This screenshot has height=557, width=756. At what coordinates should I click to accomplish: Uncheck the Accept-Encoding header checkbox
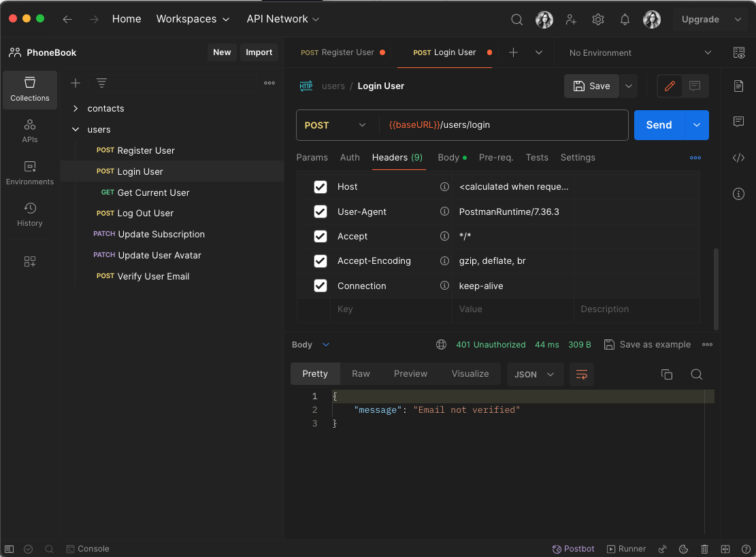(320, 260)
